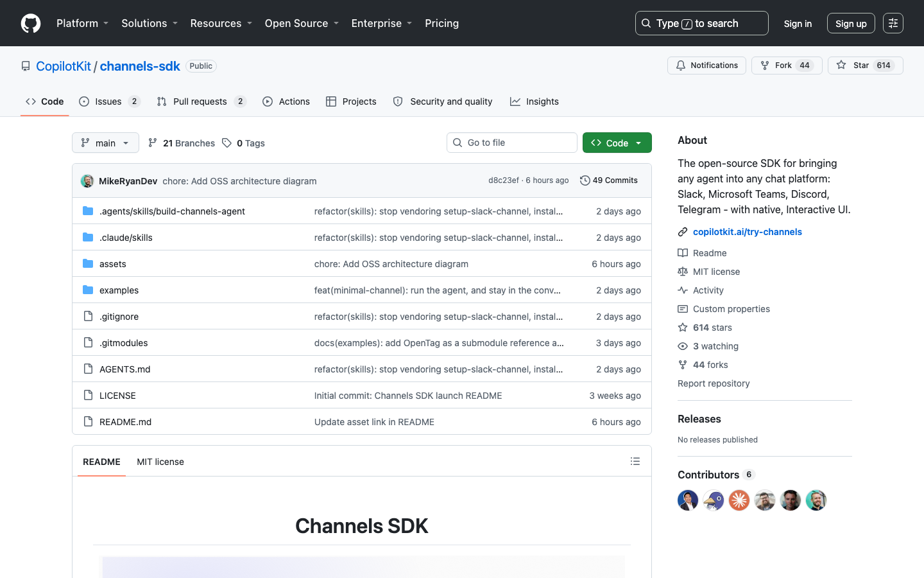Open the .claude/skills folder

tap(126, 238)
